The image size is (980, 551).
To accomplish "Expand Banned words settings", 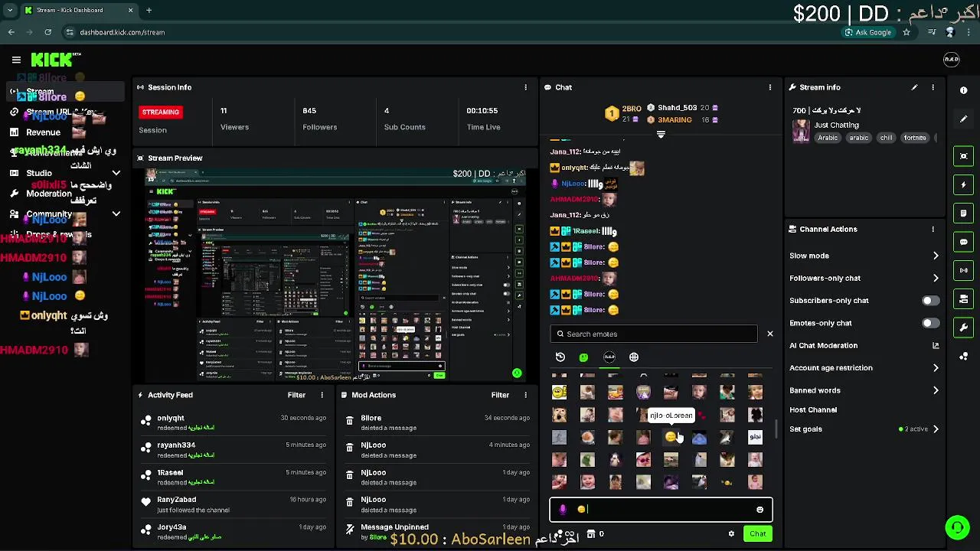I will click(x=864, y=390).
